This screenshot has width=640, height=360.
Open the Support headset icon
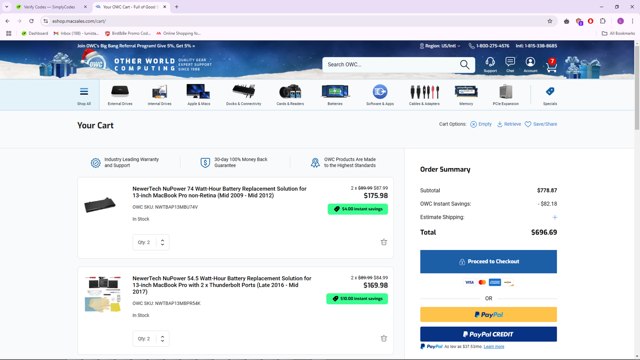click(490, 64)
